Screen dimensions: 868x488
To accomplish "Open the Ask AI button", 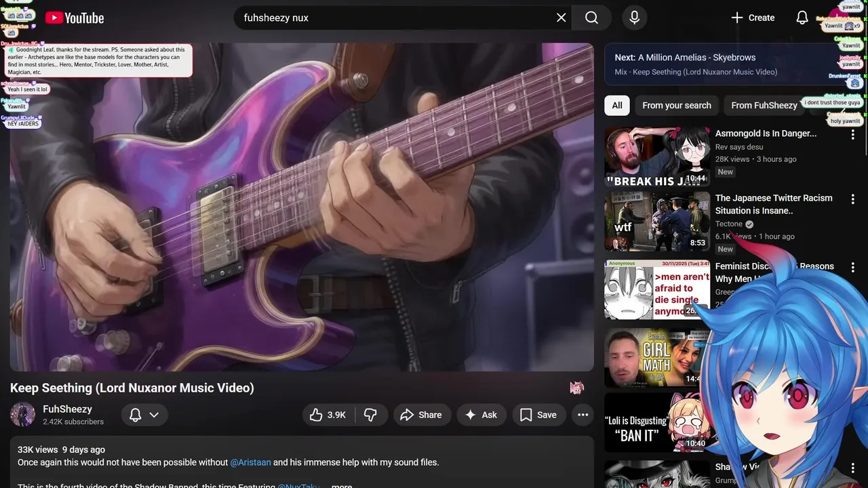I will pos(481,415).
